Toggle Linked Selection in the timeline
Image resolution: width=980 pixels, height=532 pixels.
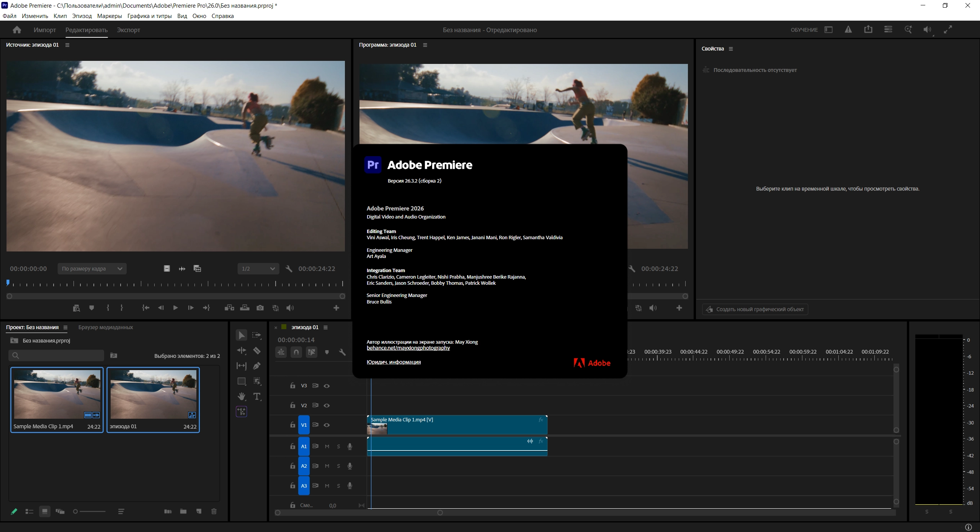click(312, 352)
